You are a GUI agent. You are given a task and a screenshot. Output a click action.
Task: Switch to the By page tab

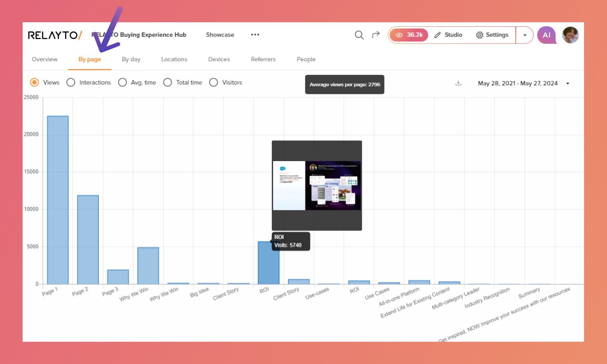90,59
